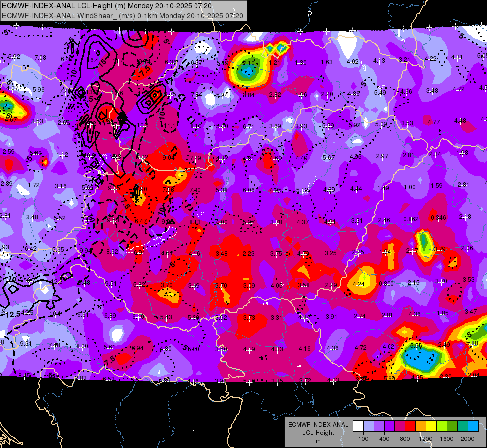The image size is (487, 448).
Task: Click the legend label 'LCL-Height'
Action: pos(318,433)
